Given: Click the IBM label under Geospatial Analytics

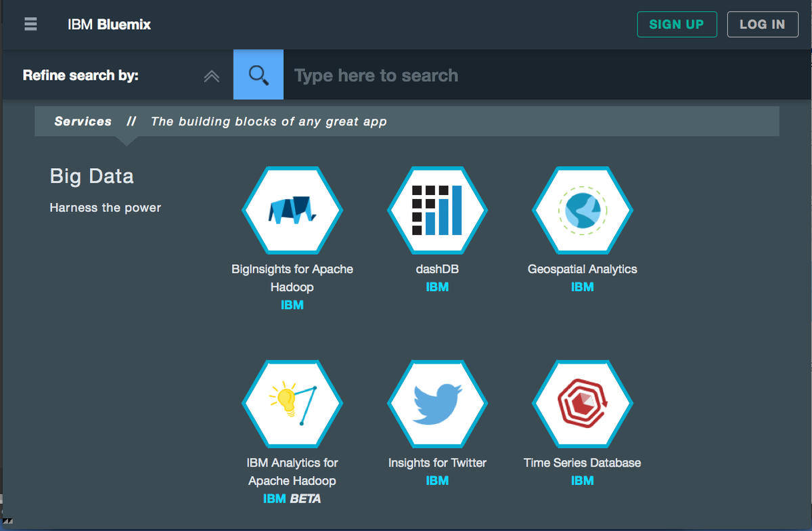Looking at the screenshot, I should [x=583, y=287].
